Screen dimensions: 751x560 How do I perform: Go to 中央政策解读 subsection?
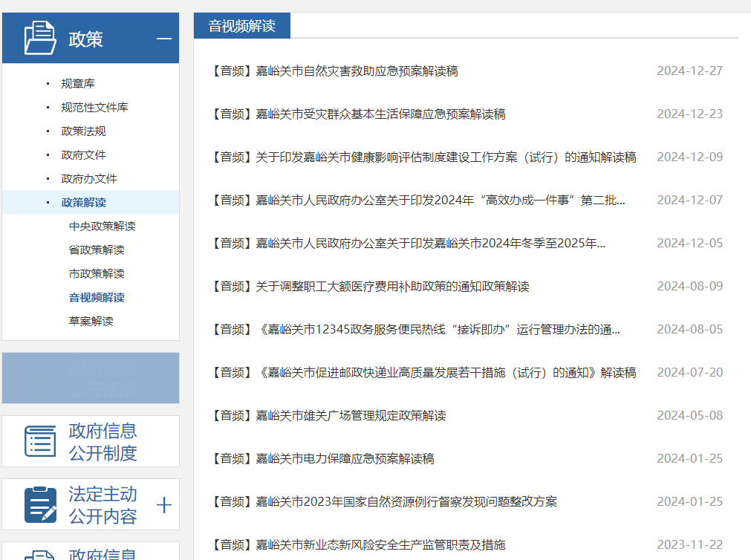click(102, 227)
